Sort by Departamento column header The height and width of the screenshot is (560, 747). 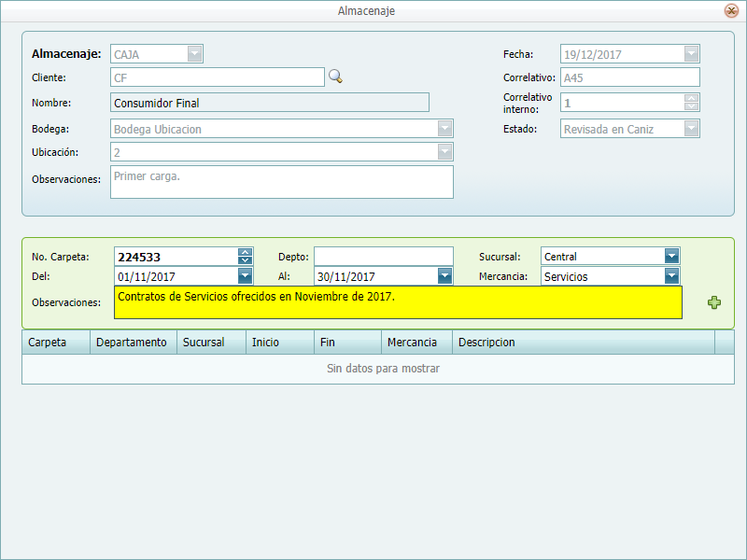pos(134,343)
